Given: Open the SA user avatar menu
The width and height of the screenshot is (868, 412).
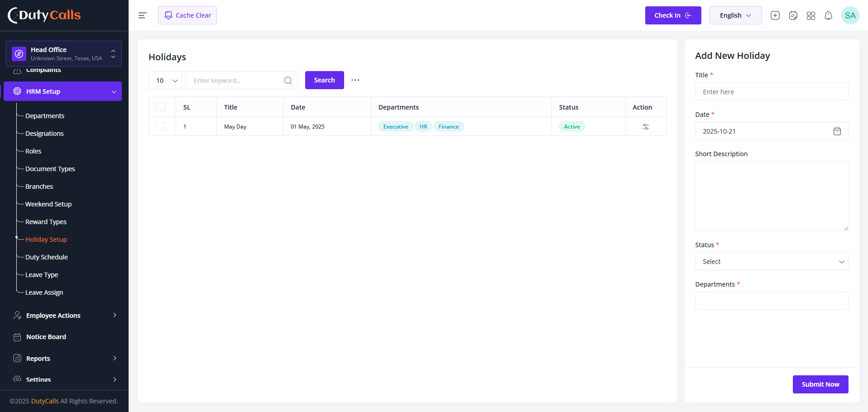Looking at the screenshot, I should [850, 15].
